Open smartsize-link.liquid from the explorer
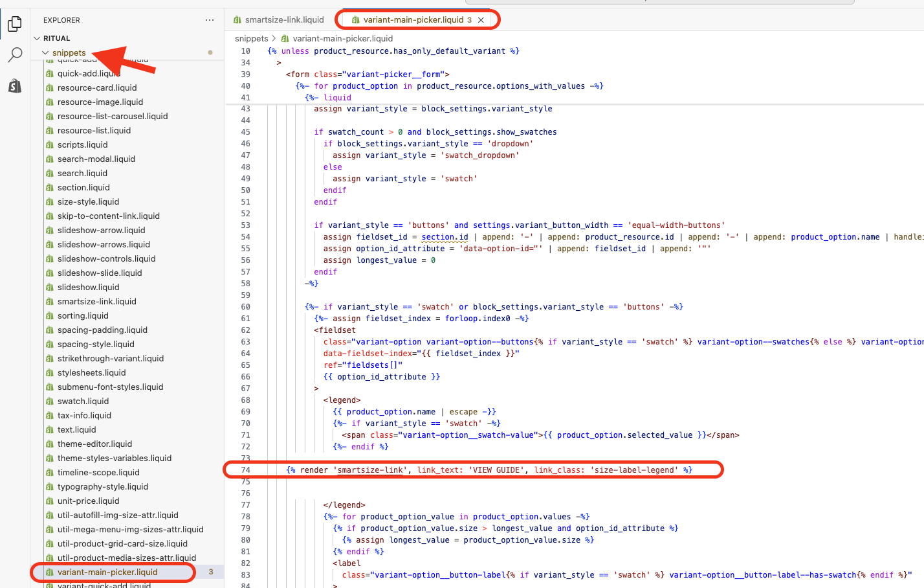This screenshot has width=924, height=588. [x=96, y=302]
